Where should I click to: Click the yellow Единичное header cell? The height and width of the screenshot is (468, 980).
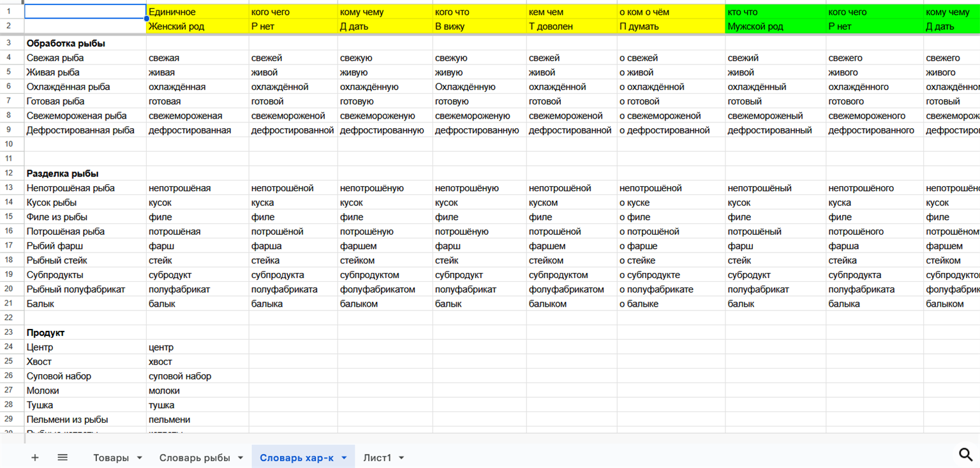pyautogui.click(x=197, y=12)
